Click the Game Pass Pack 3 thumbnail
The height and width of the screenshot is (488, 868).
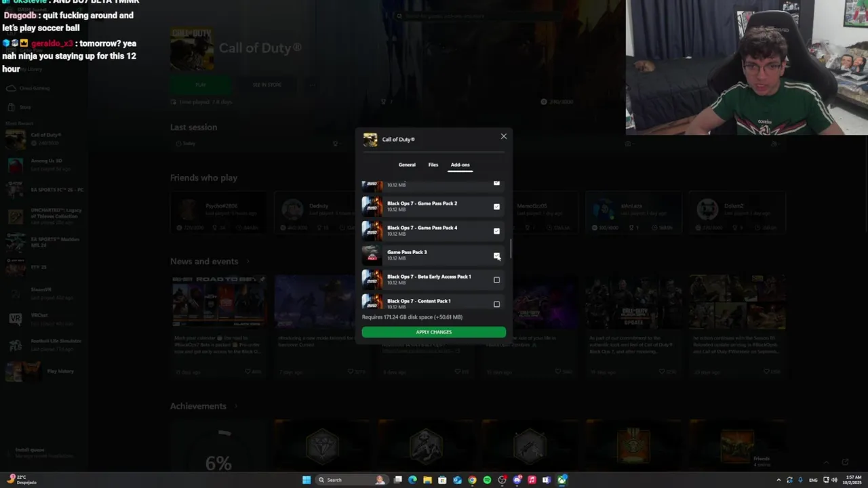pyautogui.click(x=372, y=255)
